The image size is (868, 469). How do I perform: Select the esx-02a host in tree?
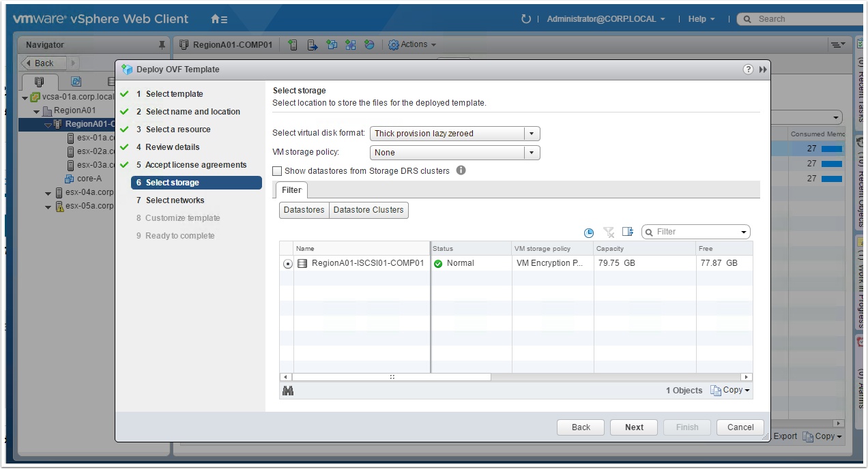coord(95,151)
